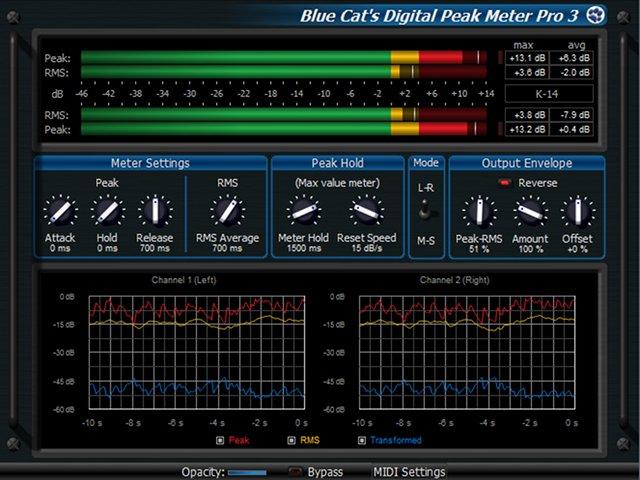This screenshot has height=480, width=640.
Task: Open the K-14 scale selector
Action: [x=549, y=94]
